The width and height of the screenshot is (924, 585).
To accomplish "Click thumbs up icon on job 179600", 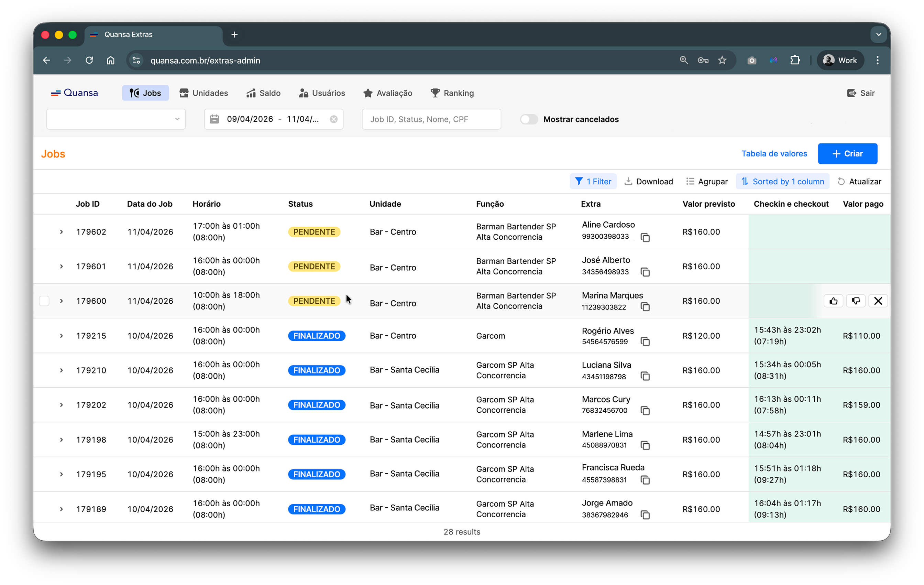I will pyautogui.click(x=833, y=301).
